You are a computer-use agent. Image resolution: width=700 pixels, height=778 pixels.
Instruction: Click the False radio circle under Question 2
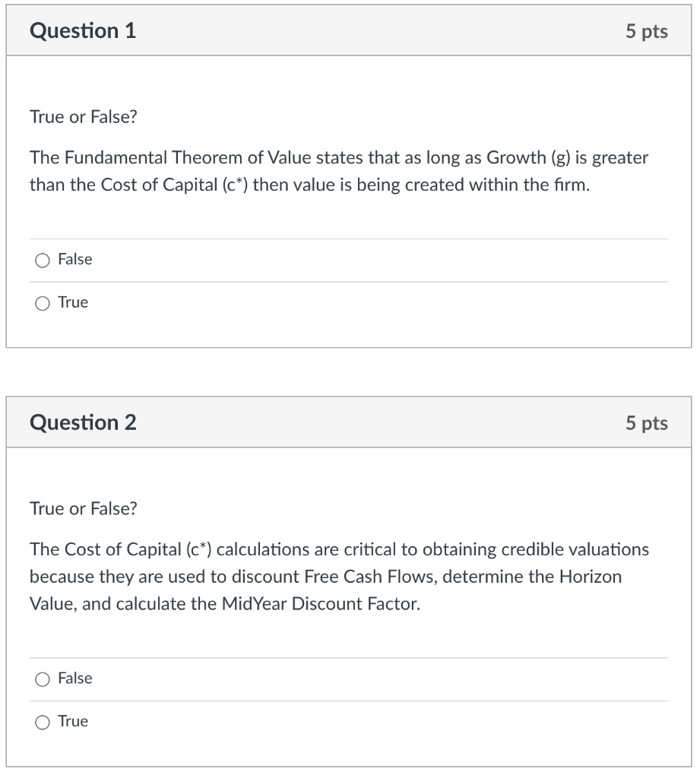point(43,678)
